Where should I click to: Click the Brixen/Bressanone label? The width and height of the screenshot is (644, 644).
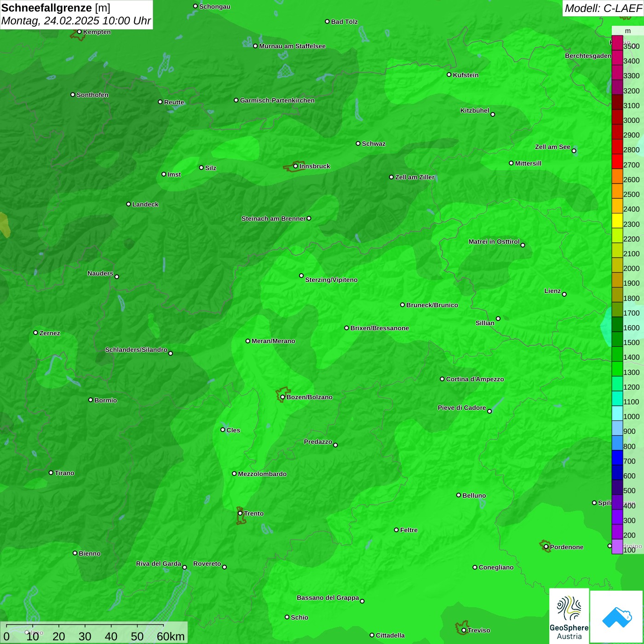click(x=379, y=328)
